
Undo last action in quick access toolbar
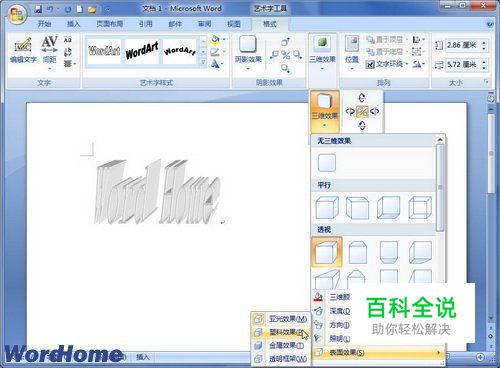pos(50,9)
